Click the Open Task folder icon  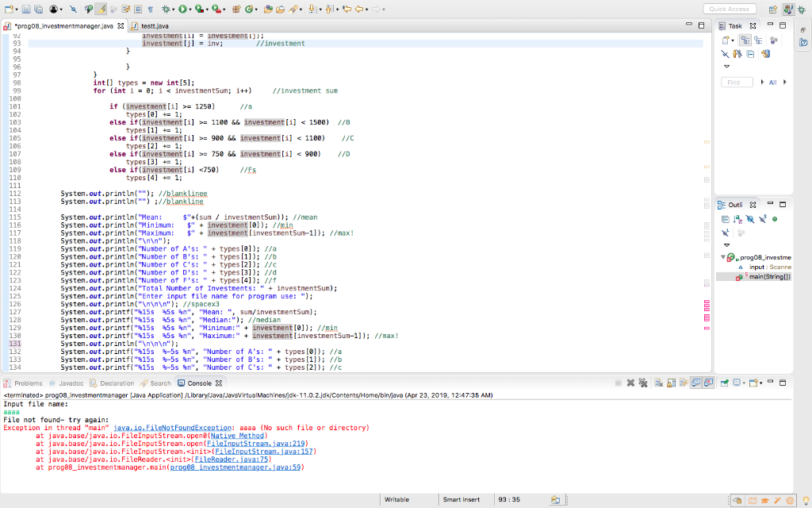coord(280,10)
